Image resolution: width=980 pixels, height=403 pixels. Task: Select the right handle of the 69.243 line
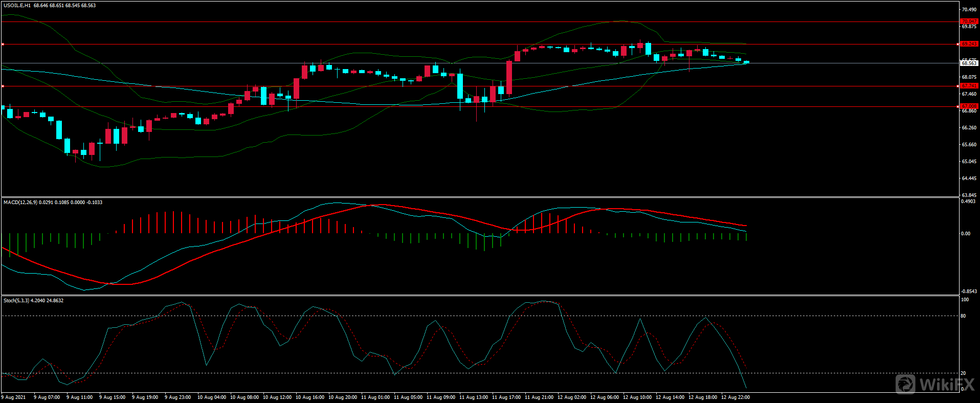coord(957,44)
